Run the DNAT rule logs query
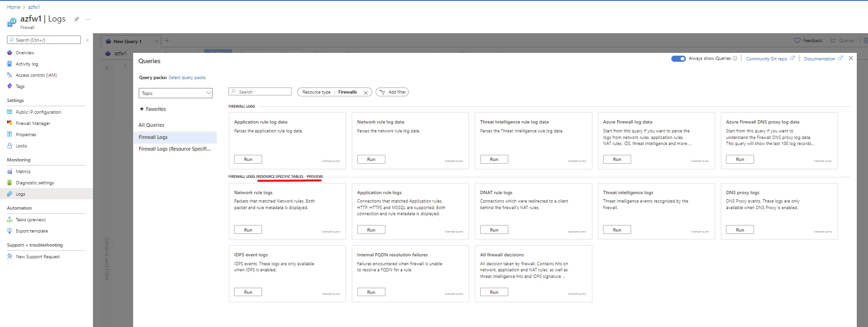 pos(494,230)
